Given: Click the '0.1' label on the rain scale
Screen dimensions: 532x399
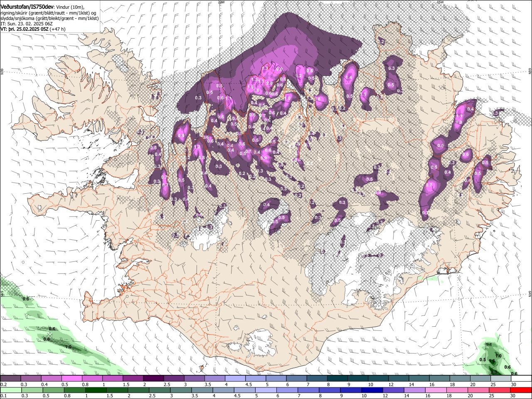Looking at the screenshot, I should tap(3, 396).
